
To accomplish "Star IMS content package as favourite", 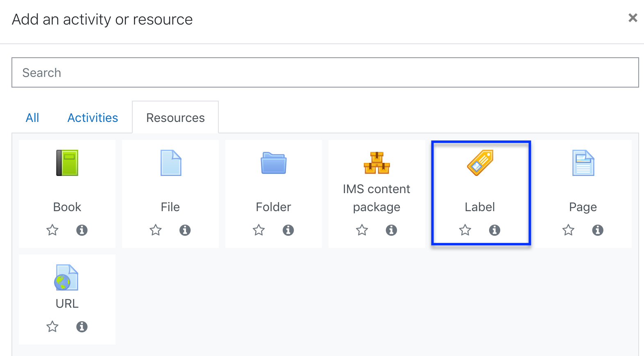I will click(362, 230).
